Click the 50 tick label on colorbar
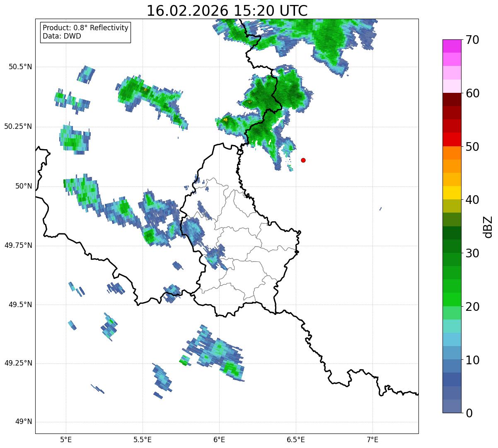This screenshot has width=498, height=448. click(x=472, y=147)
